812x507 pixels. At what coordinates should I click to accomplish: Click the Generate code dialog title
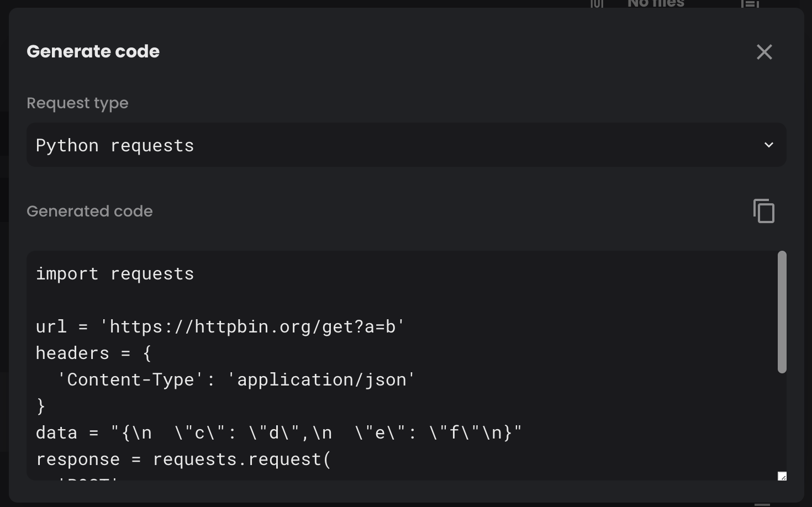coord(93,51)
